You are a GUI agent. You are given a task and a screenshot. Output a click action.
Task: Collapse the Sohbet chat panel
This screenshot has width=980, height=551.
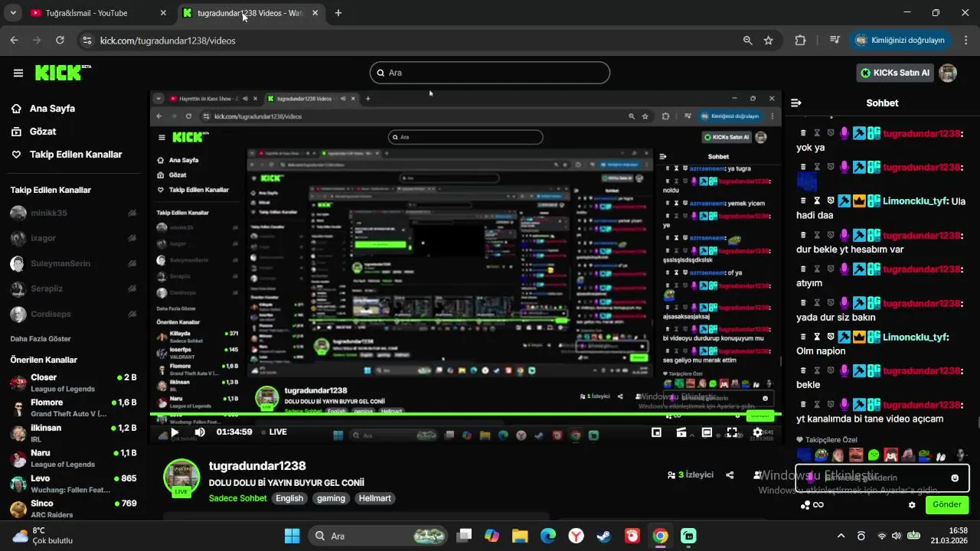[796, 103]
